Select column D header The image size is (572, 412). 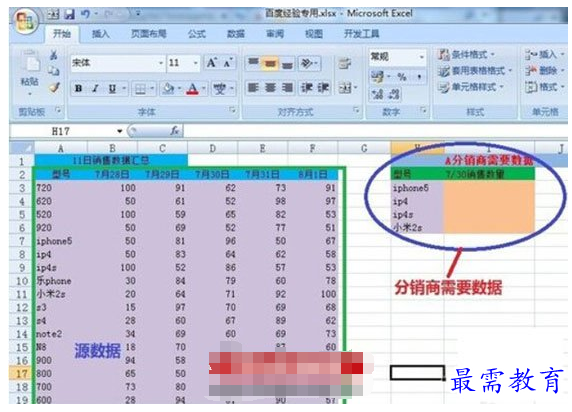point(213,148)
